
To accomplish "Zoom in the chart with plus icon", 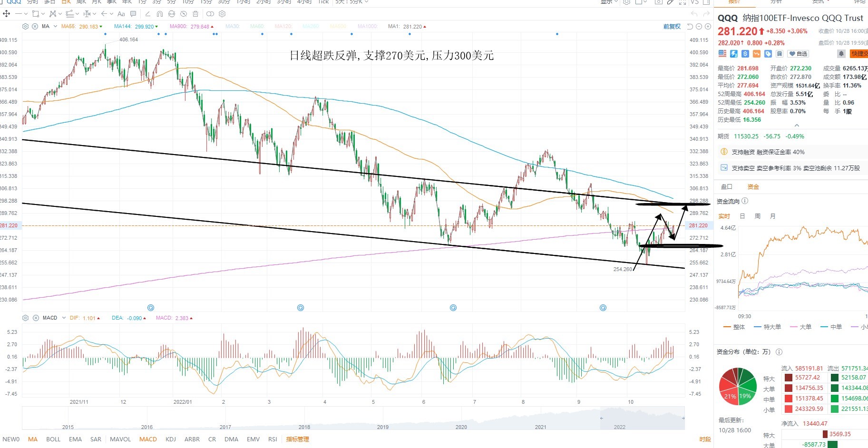I will pos(708,27).
